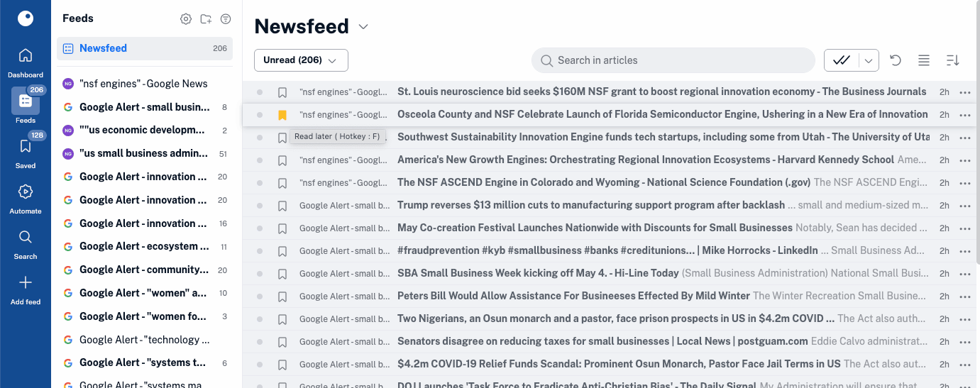Unsave the yellow-bookmarked Osceola County article
This screenshot has width=980, height=388.
(282, 115)
